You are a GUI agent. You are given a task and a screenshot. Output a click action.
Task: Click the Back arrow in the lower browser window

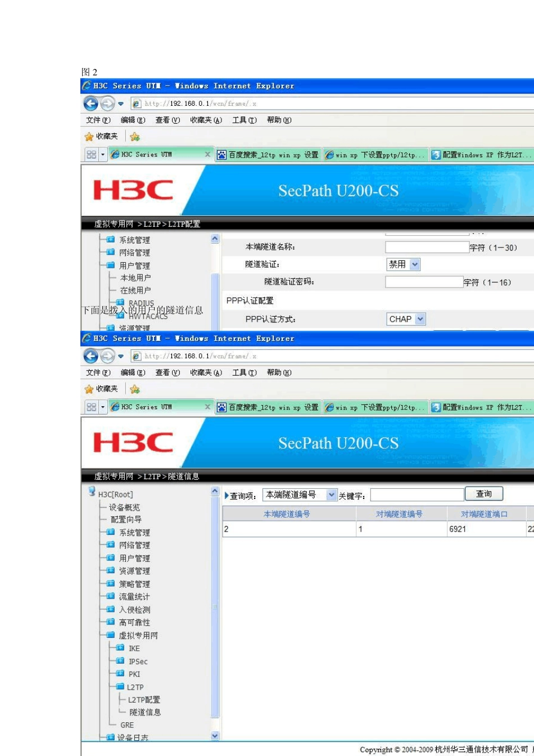click(x=91, y=356)
